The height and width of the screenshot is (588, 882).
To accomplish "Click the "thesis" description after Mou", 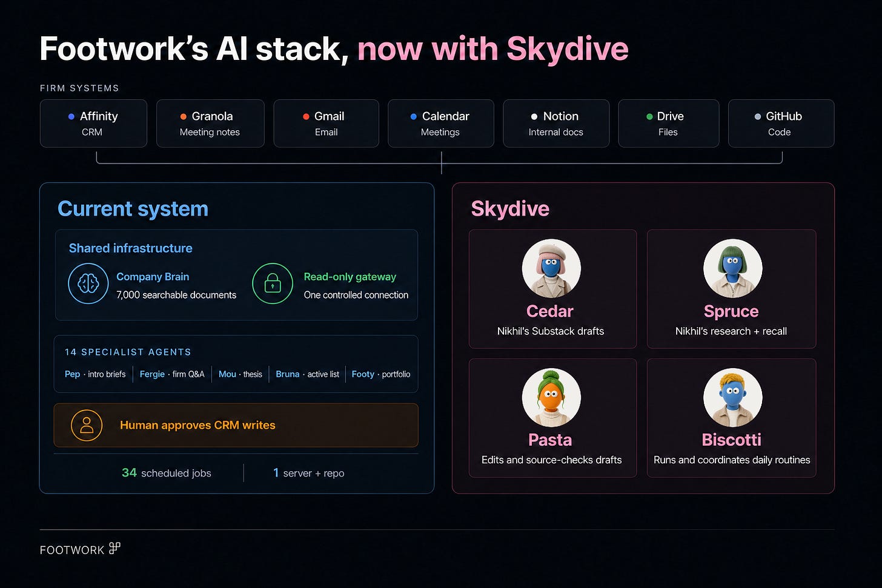I will (253, 374).
